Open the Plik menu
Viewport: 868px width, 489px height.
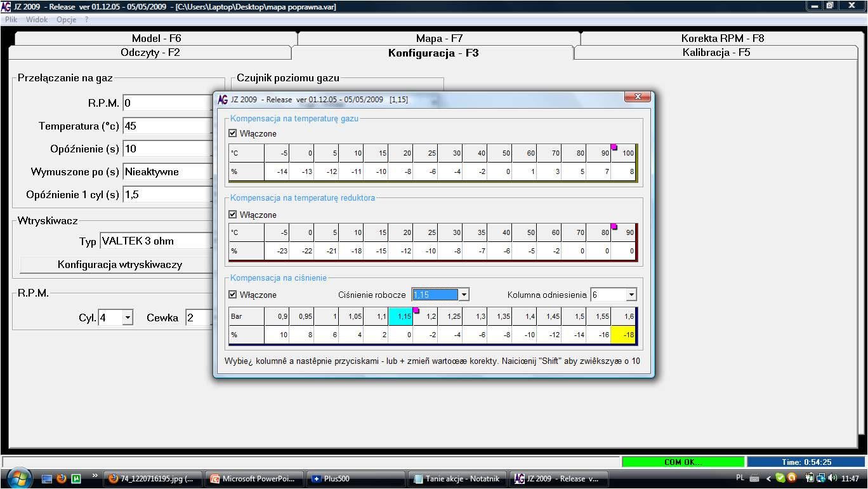(x=11, y=20)
